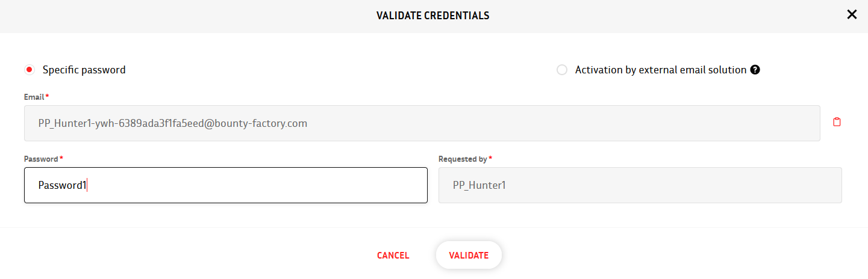Screen dimensions: 868x279
Task: Click the read-only Email field
Action: [x=422, y=123]
